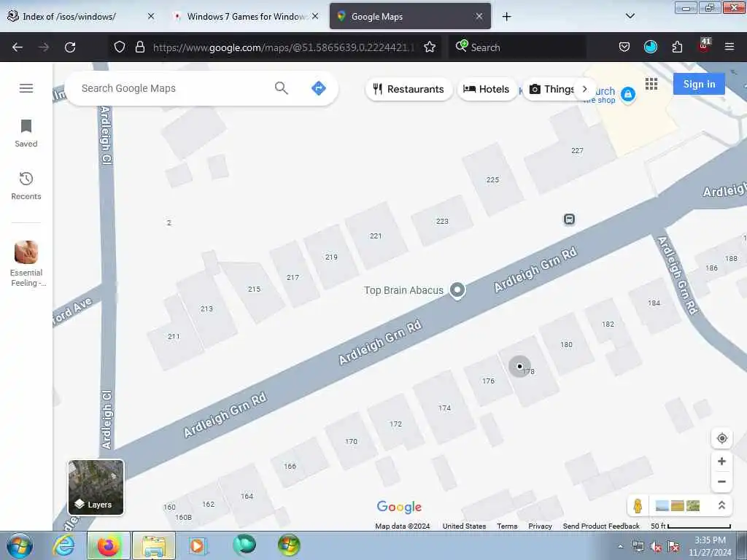Open the Terms link in map footer

[507, 526]
